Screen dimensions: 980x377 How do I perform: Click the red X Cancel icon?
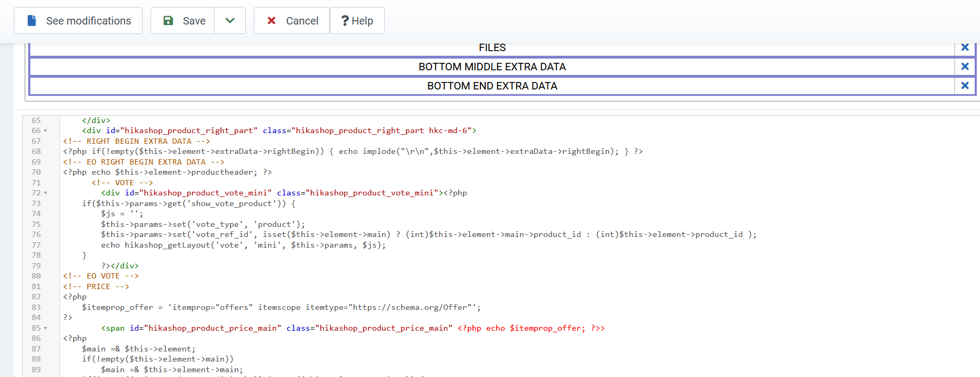[x=271, y=21]
